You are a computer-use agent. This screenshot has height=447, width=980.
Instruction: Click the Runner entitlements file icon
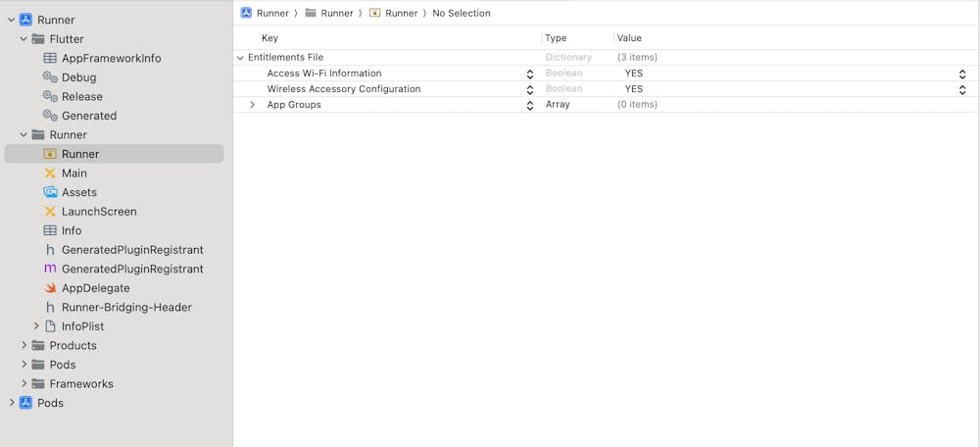click(50, 154)
